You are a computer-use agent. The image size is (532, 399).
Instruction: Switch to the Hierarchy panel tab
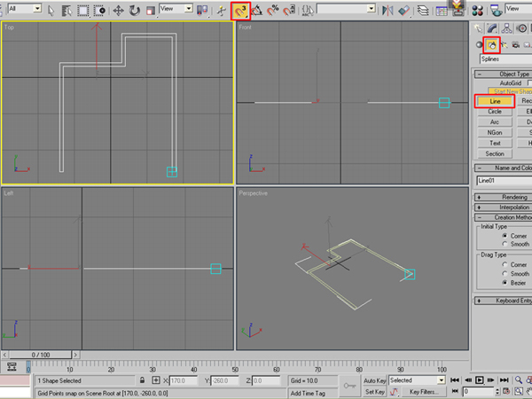(x=507, y=28)
